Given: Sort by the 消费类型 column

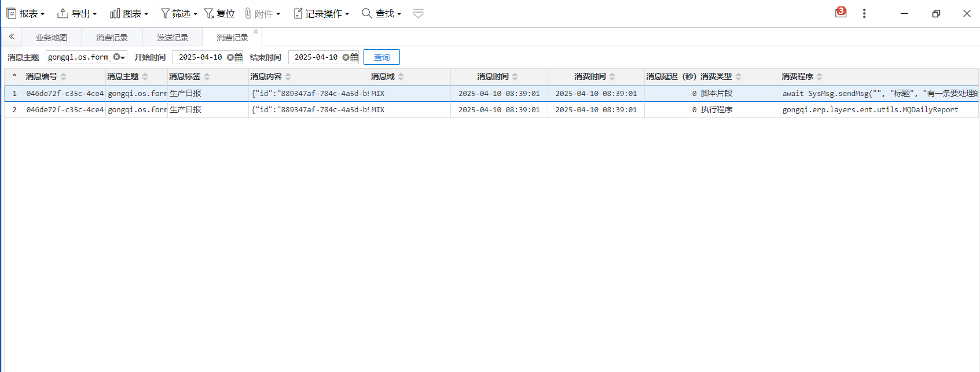Looking at the screenshot, I should coord(739,76).
